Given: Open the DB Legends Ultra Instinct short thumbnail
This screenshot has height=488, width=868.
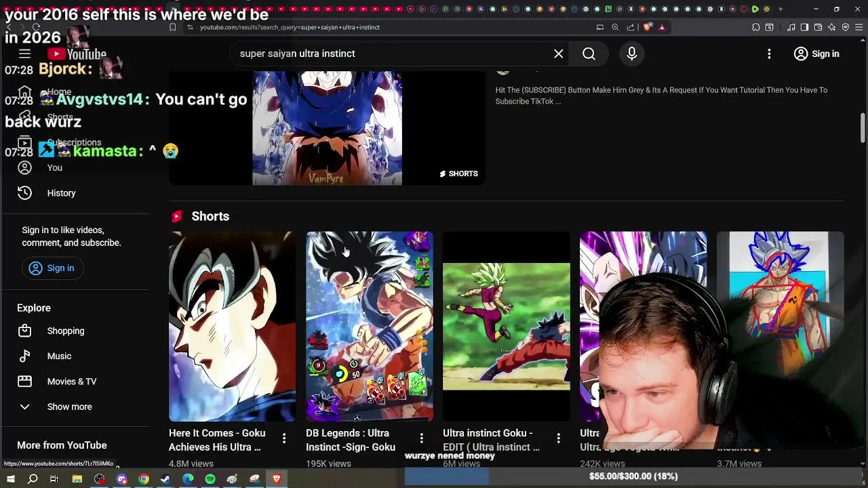Looking at the screenshot, I should 369,326.
